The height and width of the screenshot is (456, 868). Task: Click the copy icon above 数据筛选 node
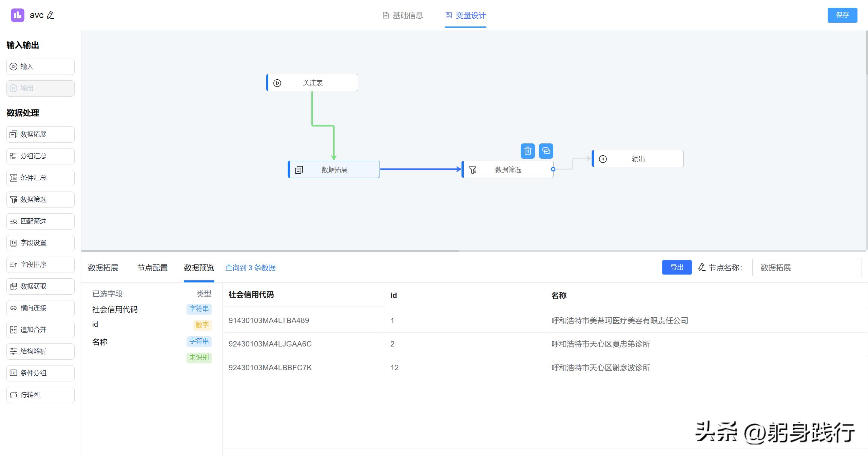tap(546, 151)
